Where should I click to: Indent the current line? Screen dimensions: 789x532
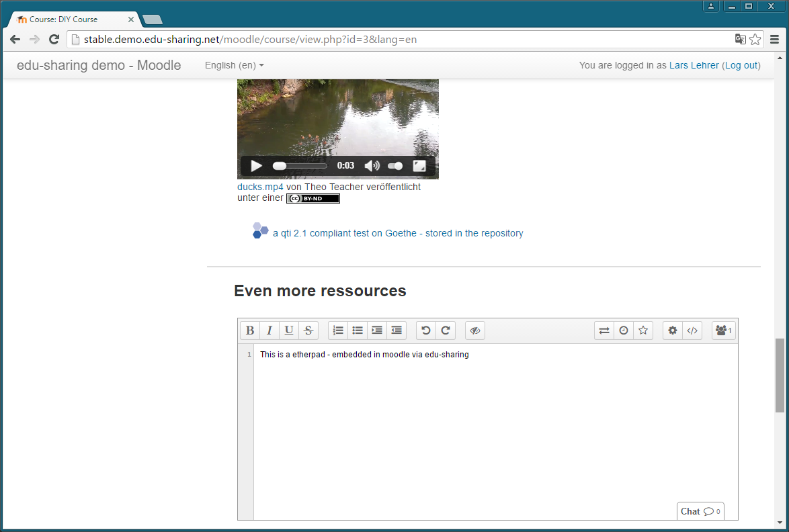(x=377, y=330)
